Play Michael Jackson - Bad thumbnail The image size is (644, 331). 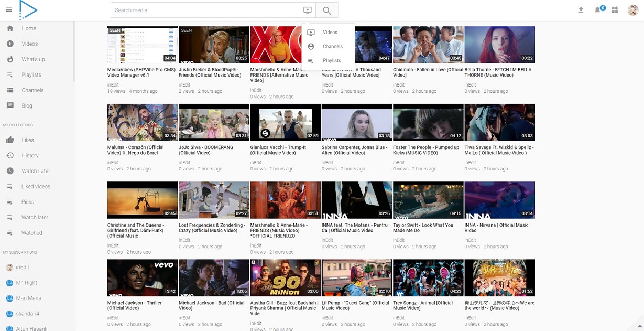214,277
